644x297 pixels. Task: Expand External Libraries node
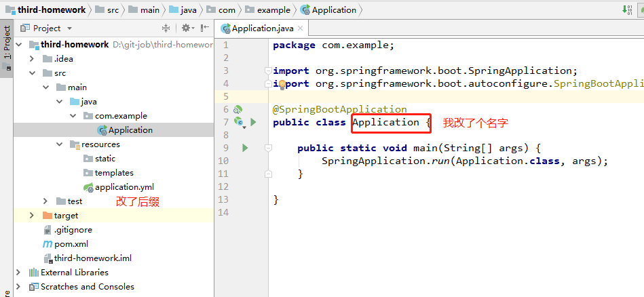point(18,273)
